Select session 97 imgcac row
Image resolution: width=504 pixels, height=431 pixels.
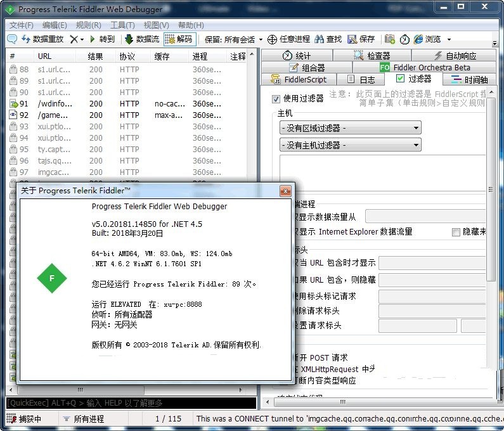coord(127,172)
